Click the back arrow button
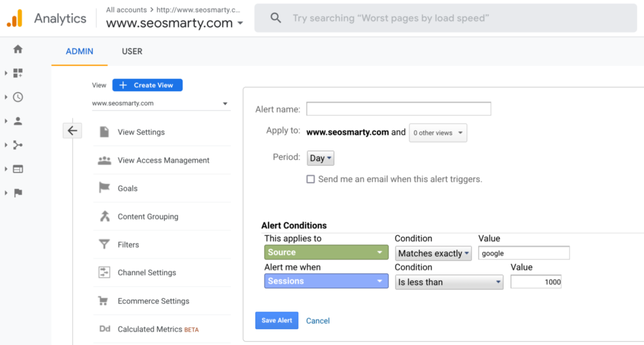The width and height of the screenshot is (644, 345). point(72,131)
